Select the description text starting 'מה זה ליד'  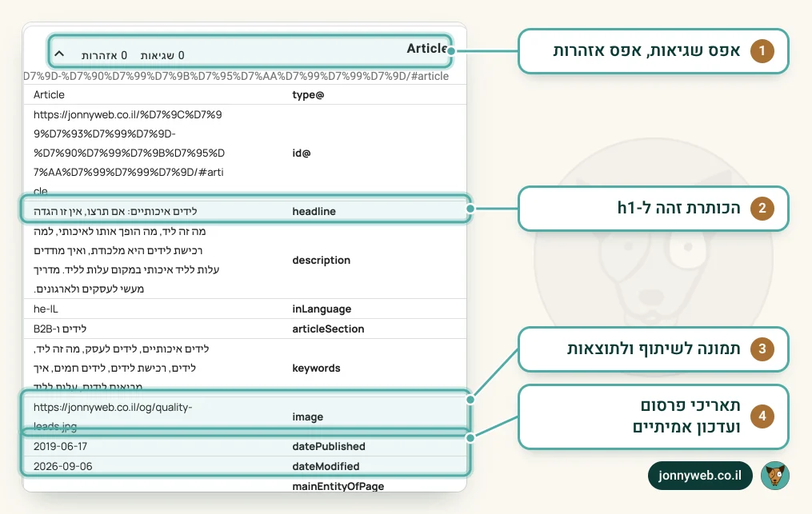pyautogui.click(x=126, y=260)
